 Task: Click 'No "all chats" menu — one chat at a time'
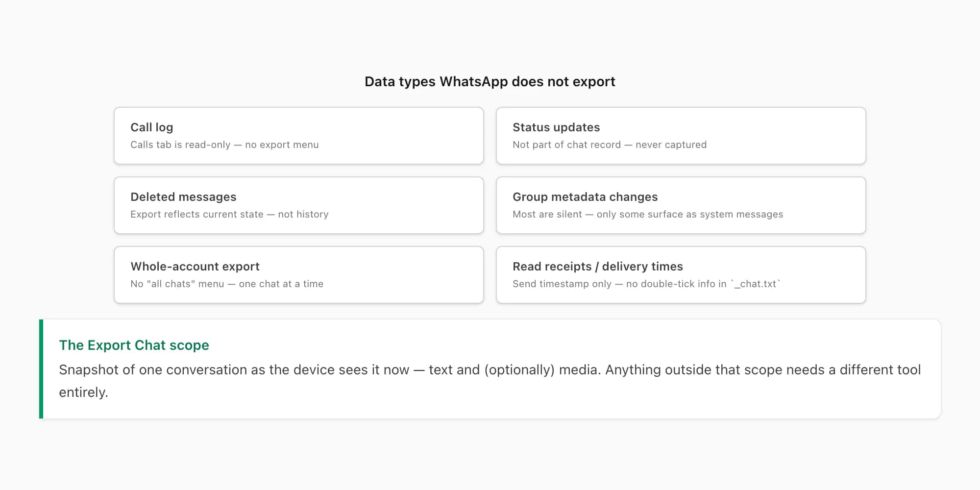227,284
